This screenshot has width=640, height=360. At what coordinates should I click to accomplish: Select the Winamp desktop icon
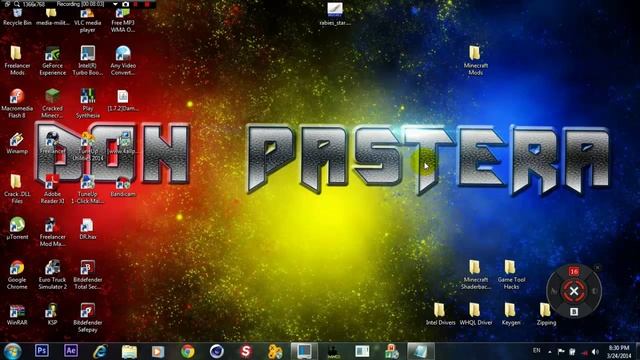click(17, 143)
